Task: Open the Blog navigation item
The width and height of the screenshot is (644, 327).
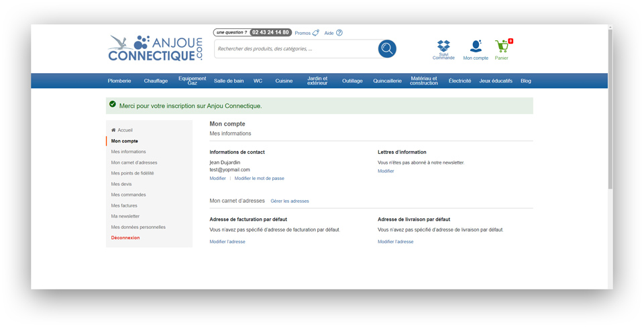Action: [526, 81]
